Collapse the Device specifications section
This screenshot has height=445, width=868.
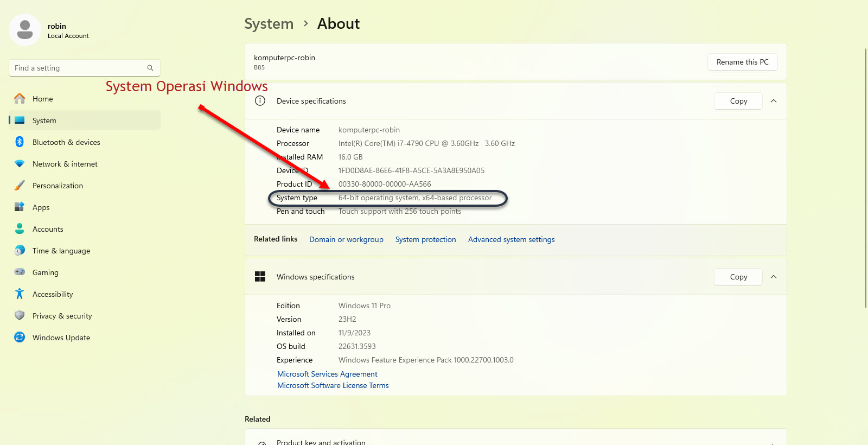[774, 101]
